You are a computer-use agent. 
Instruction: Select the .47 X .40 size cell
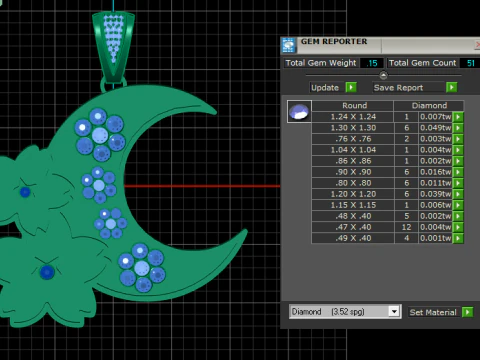[353, 227]
